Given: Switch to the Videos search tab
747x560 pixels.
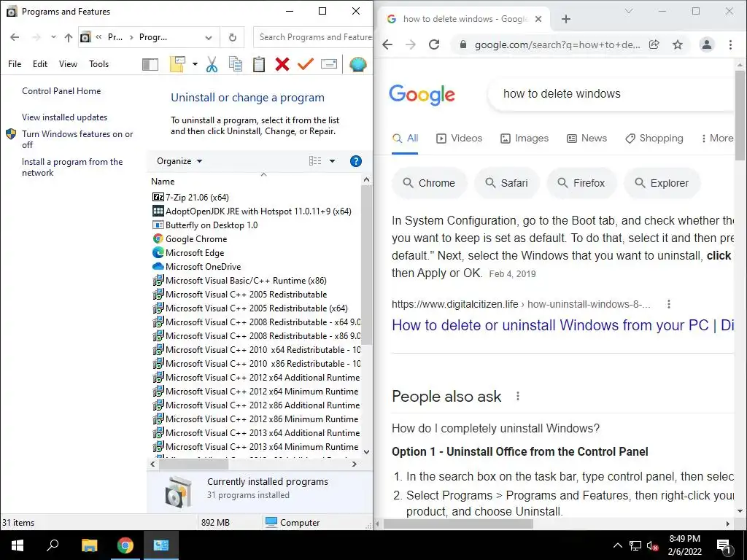Looking at the screenshot, I should pos(460,138).
